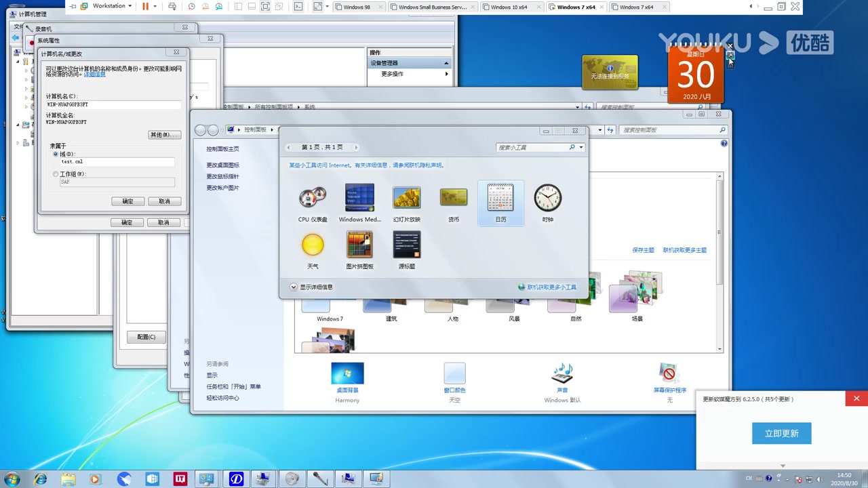Click the domain name field test.cnl
This screenshot has width=868, height=488.
coord(117,162)
